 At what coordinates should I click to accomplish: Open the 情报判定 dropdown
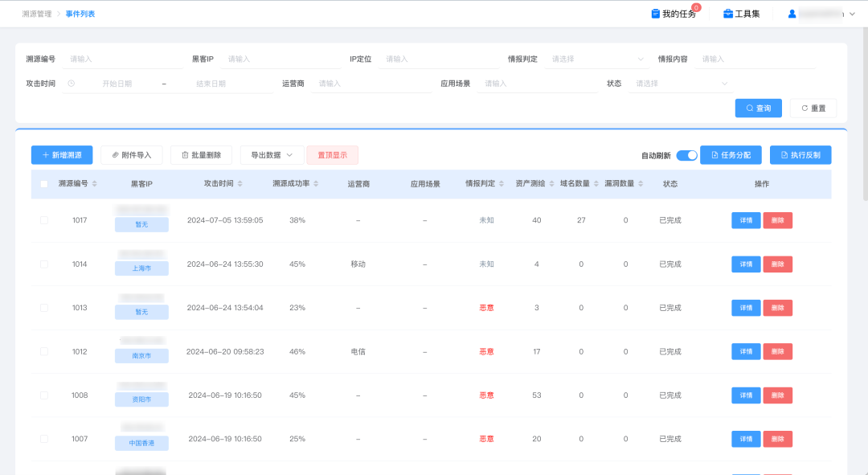pyautogui.click(x=595, y=59)
